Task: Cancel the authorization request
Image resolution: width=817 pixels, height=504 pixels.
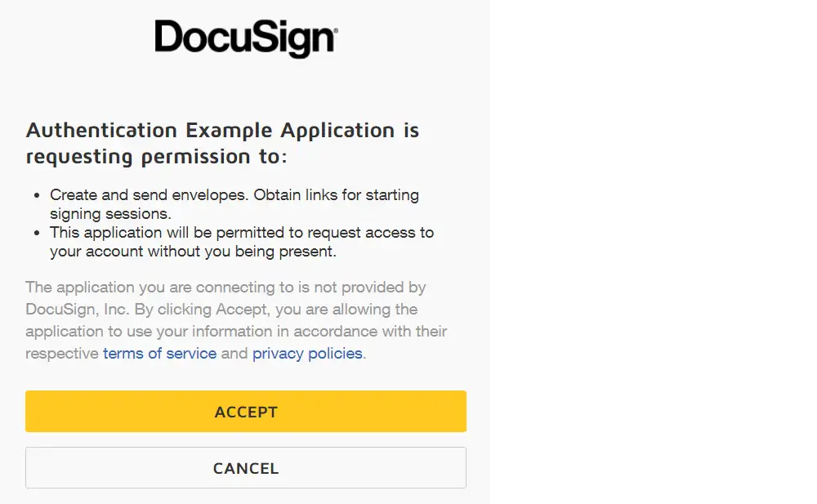Action: 245,467
